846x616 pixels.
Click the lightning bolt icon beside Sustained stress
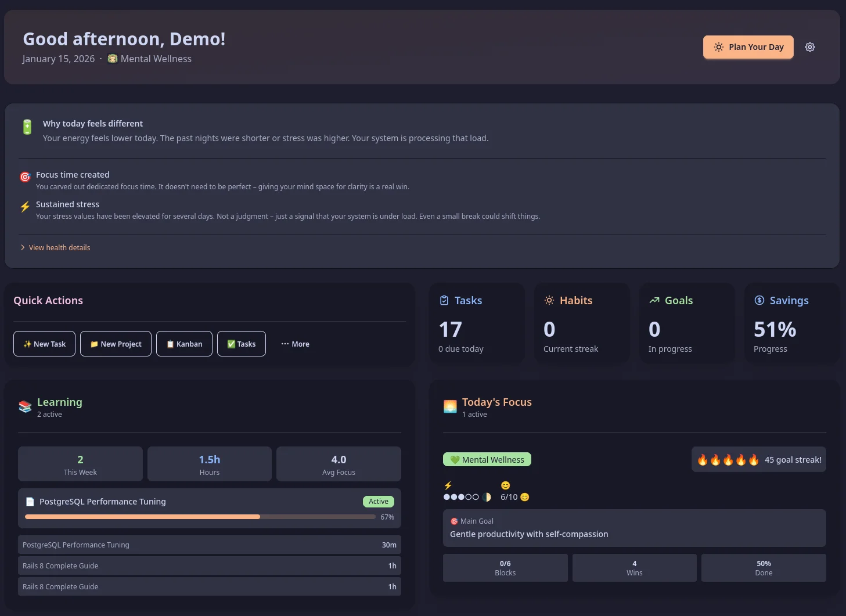pyautogui.click(x=25, y=207)
